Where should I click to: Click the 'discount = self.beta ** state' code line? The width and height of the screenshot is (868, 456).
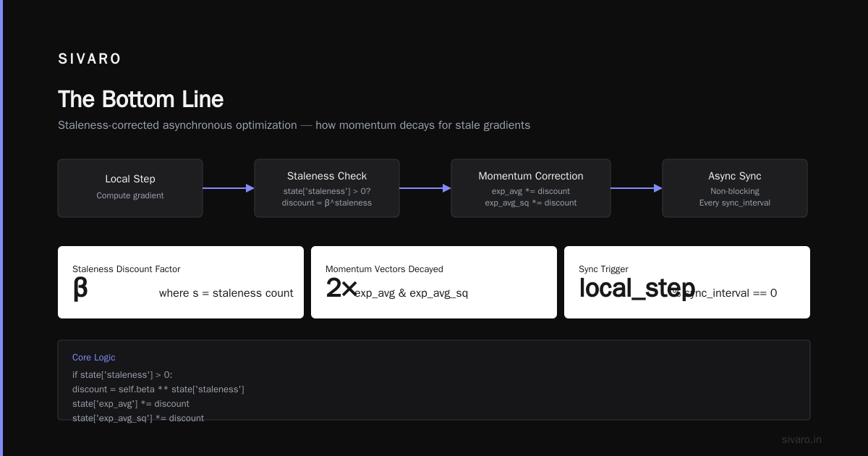158,389
